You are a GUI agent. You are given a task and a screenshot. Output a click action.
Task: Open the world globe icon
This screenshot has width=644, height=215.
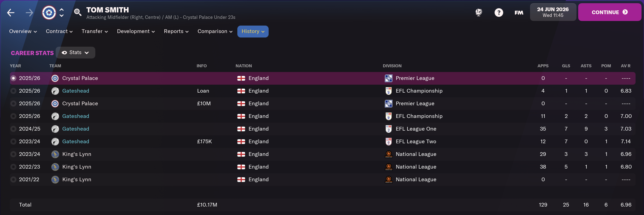(x=478, y=12)
